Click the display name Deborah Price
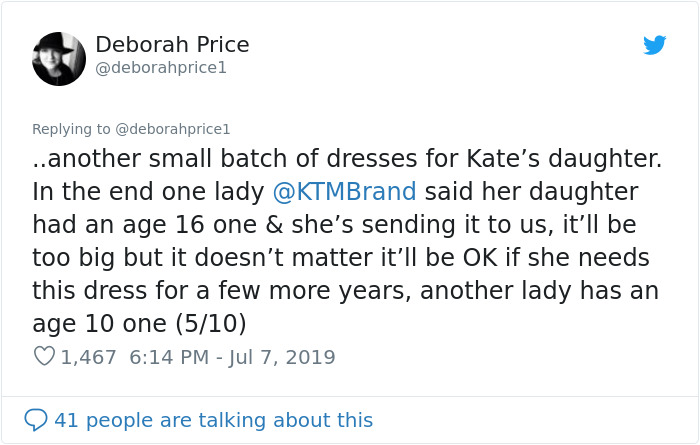Viewport: 700px width, 445px height. click(172, 45)
